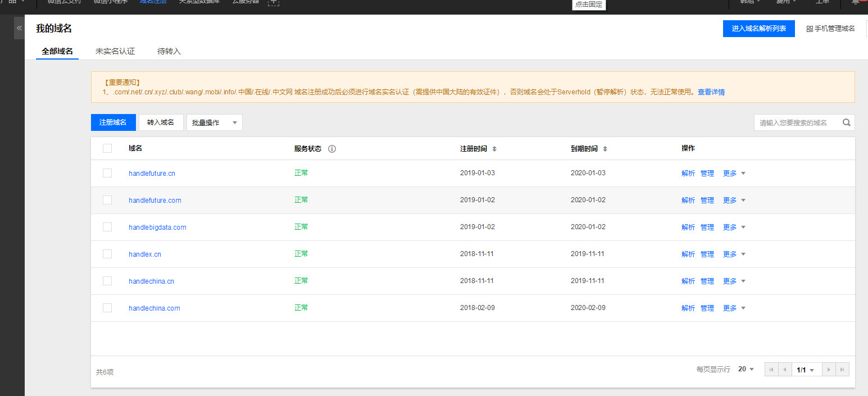The width and height of the screenshot is (868, 396).
Task: Open 手机管理域名 QR code option
Action: click(830, 29)
